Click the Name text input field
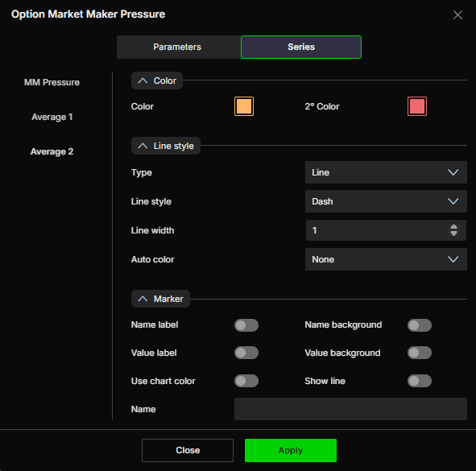This screenshot has width=476, height=471. pos(350,409)
